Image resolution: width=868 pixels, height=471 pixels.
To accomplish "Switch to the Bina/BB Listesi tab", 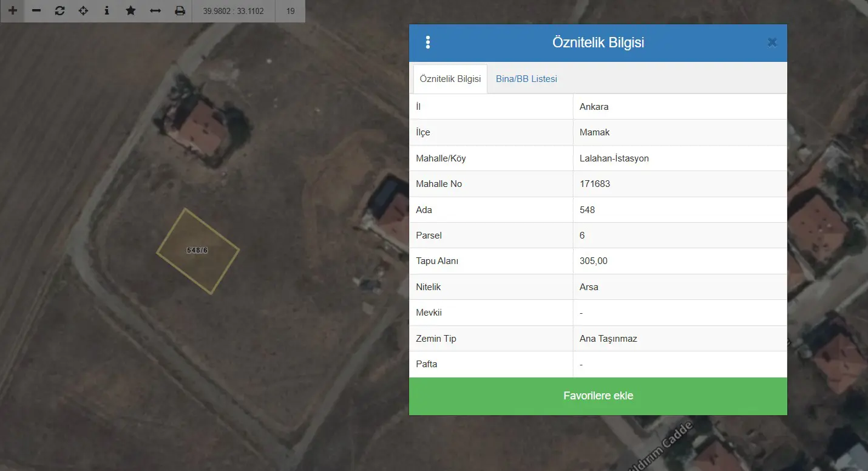I will coord(526,79).
